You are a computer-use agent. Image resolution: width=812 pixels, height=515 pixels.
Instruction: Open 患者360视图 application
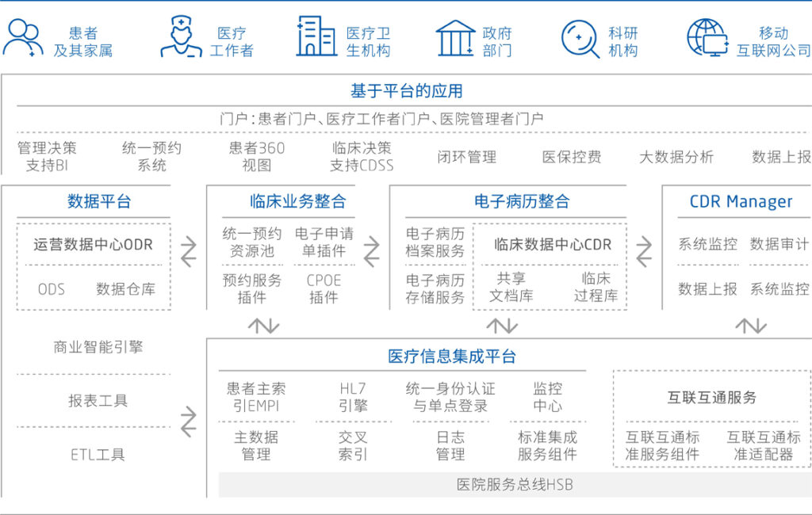click(257, 157)
